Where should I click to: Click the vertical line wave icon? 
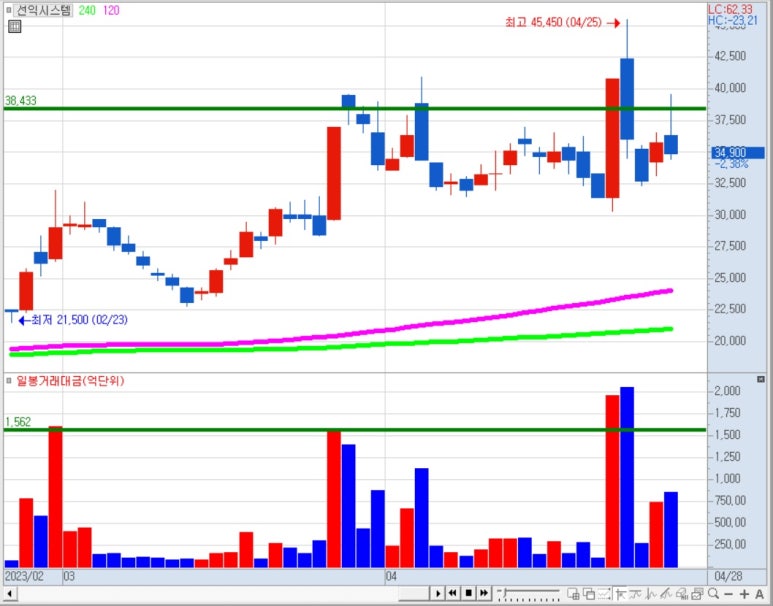[x=651, y=594]
